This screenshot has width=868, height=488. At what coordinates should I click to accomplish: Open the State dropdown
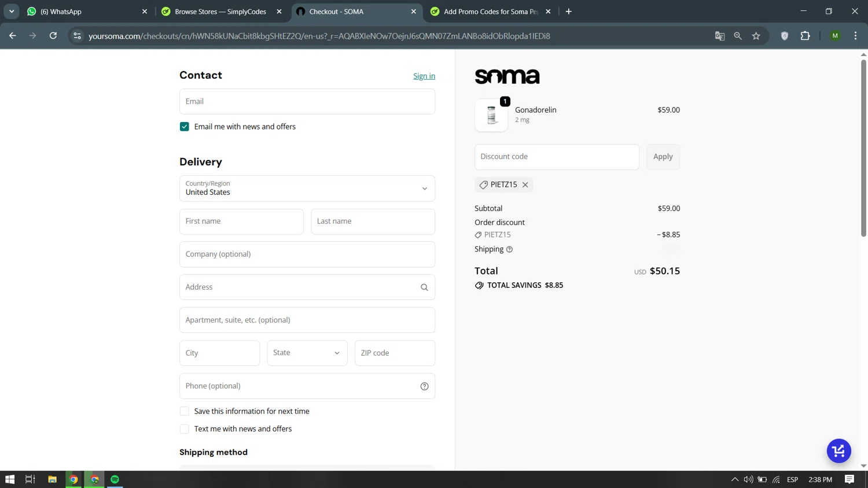tap(307, 353)
